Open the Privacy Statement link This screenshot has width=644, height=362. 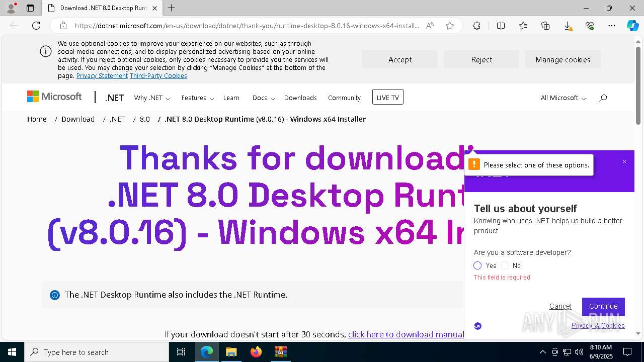(x=102, y=76)
